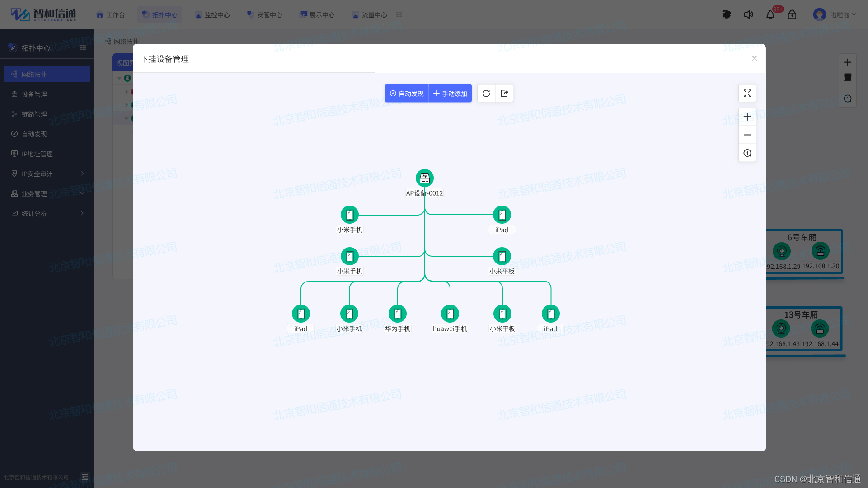Switch to 监控中心 top tab
This screenshot has width=868, height=488.
tap(212, 15)
